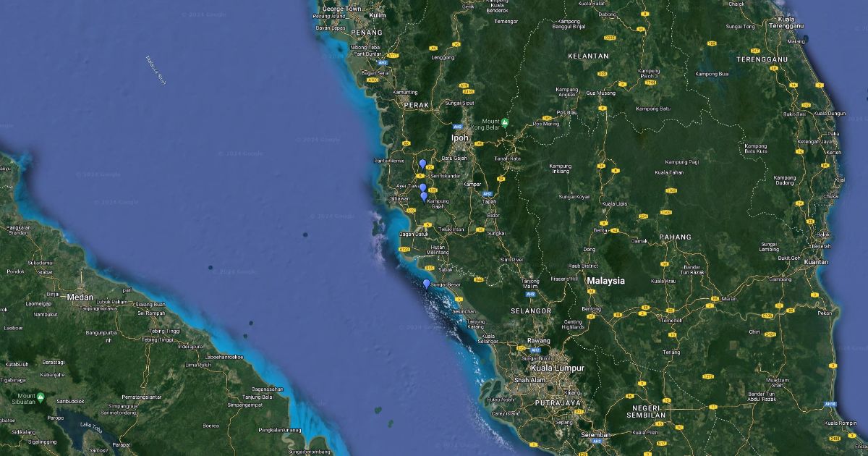The width and height of the screenshot is (868, 456).
Task: Click the blue pin at Sungai Besar
Action: pyautogui.click(x=426, y=284)
